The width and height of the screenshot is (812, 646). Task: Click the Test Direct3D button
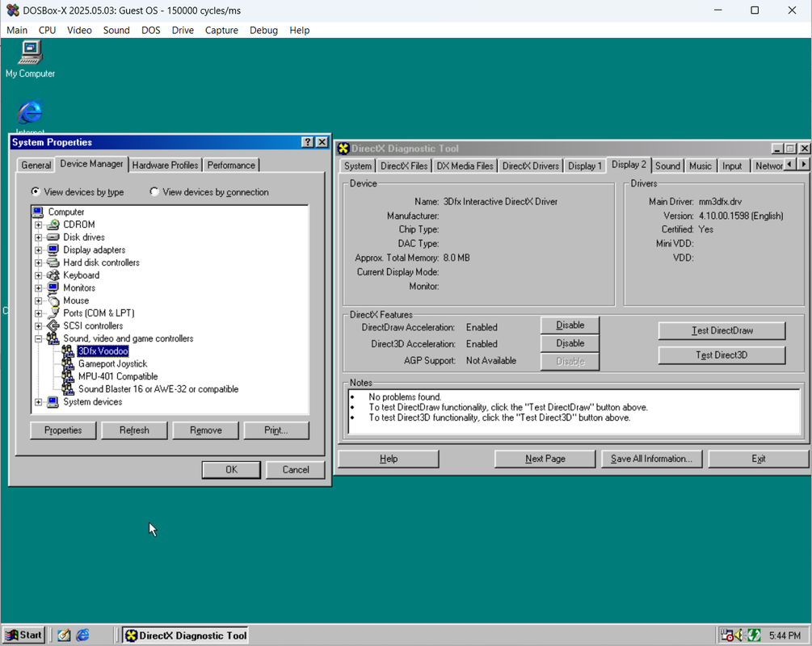point(722,355)
